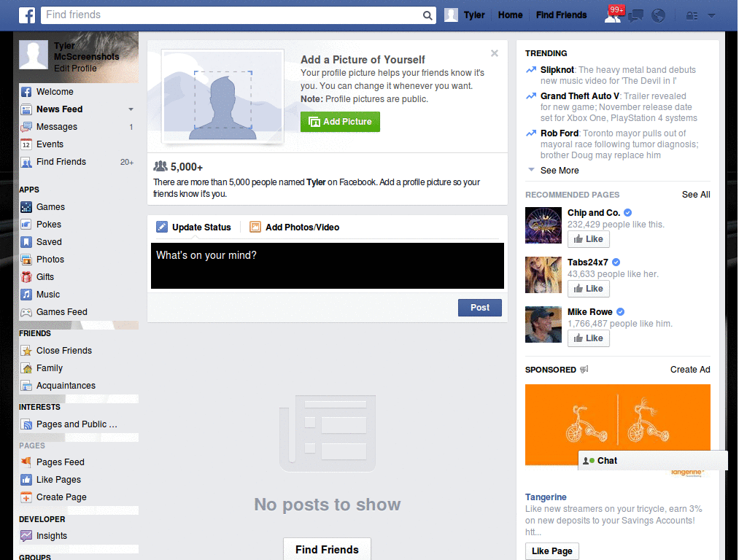Open friend requests icon with 99+ badge
Viewport: 747px width, 560px height.
pyautogui.click(x=613, y=15)
